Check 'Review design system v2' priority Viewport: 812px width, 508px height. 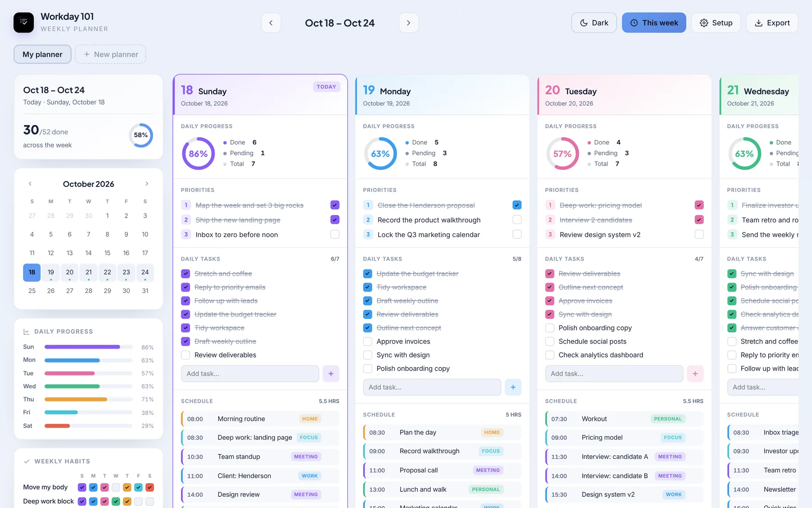tap(699, 234)
